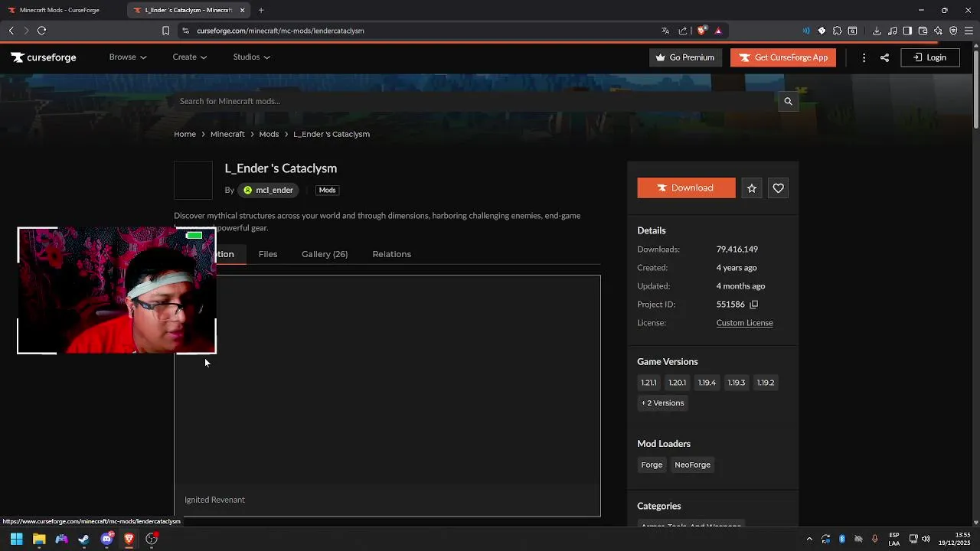Open the Brave Wallet icon
The height and width of the screenshot is (551, 980).
(x=923, y=31)
